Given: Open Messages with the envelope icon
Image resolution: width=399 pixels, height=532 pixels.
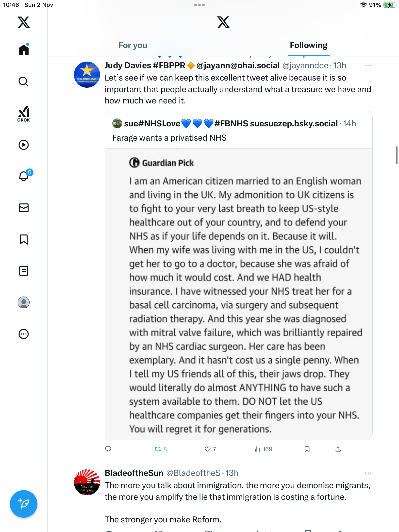Looking at the screenshot, I should click(x=24, y=208).
